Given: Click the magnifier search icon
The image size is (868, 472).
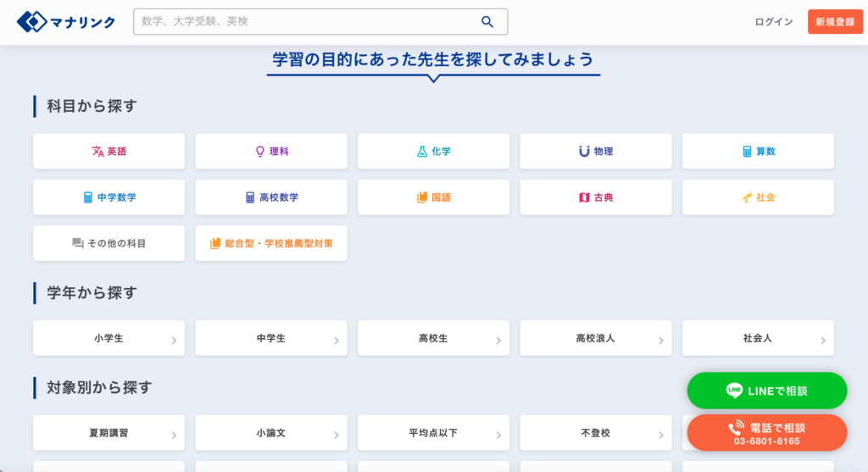Looking at the screenshot, I should click(487, 22).
